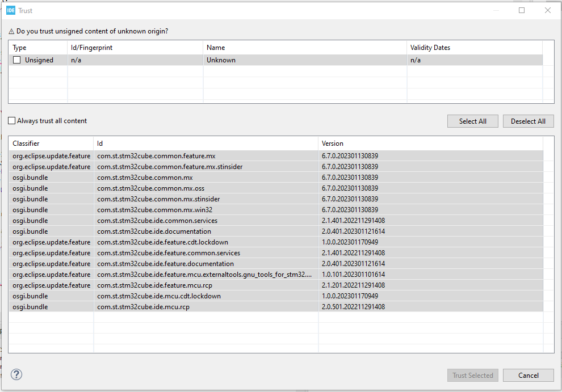Close the Trust dialog with the X
The image size is (562, 392).
(548, 10)
